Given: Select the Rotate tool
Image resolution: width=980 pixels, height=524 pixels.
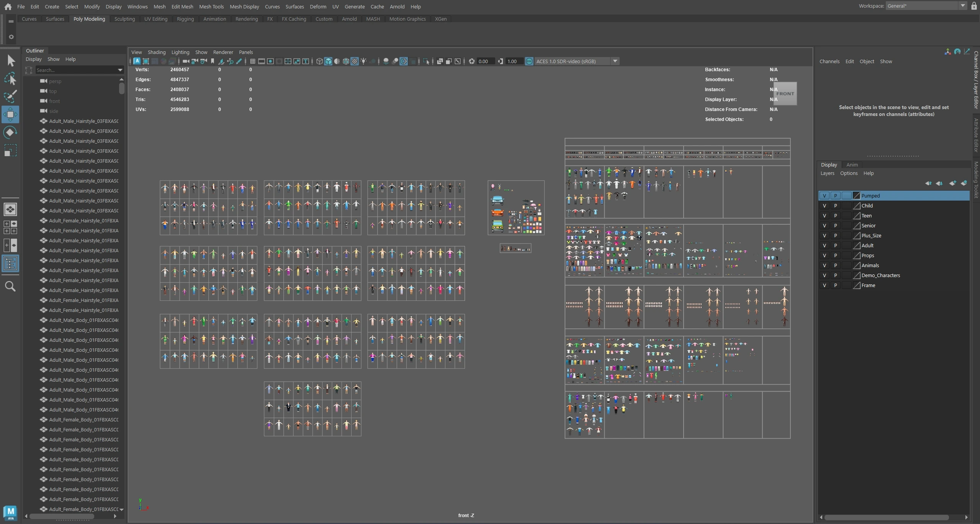Looking at the screenshot, I should click(10, 132).
